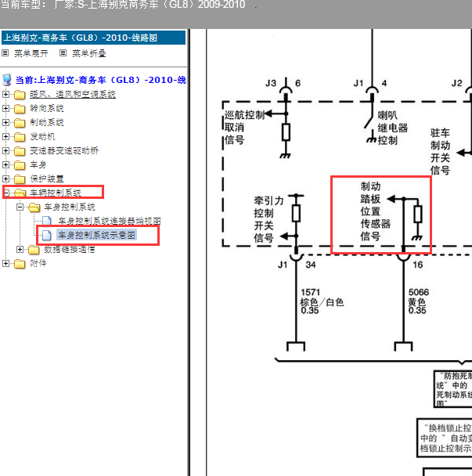472x476 pixels.
Task: Click folder icon of 附件
Action: 20,264
